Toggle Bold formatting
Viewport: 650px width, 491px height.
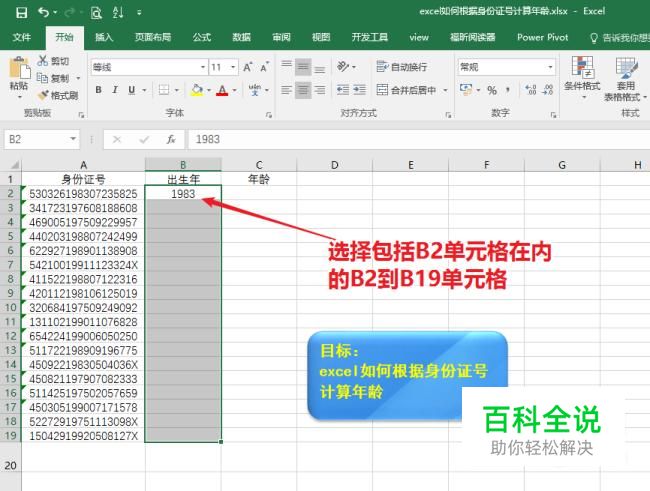(x=98, y=90)
